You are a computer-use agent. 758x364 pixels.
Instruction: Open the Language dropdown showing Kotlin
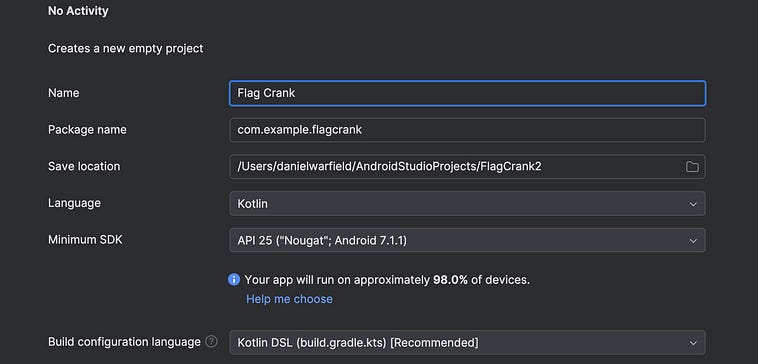[x=467, y=204]
